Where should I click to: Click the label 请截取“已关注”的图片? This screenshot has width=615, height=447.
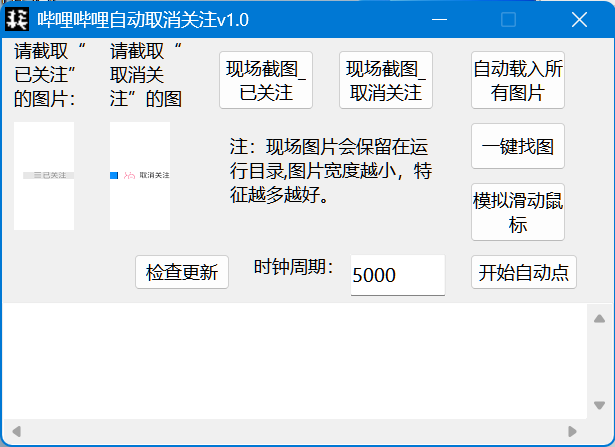pyautogui.click(x=50, y=74)
